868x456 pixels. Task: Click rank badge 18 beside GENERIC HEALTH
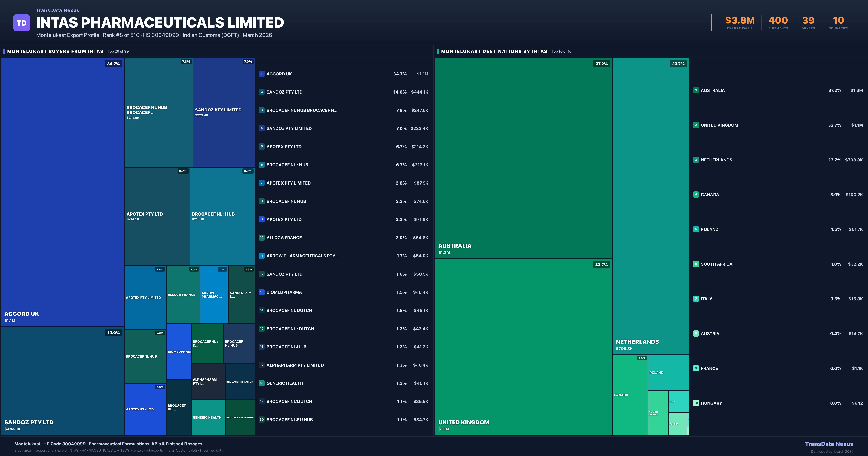tap(261, 383)
